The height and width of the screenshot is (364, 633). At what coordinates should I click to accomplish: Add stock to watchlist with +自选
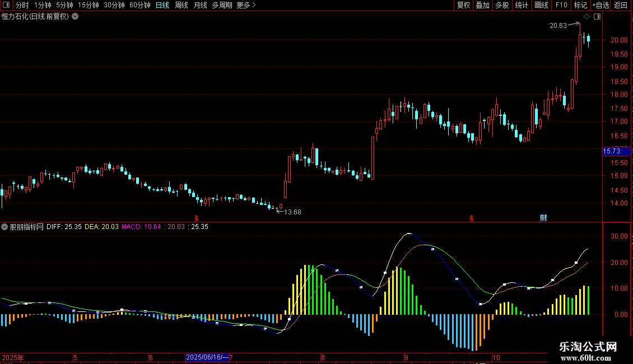[600, 5]
